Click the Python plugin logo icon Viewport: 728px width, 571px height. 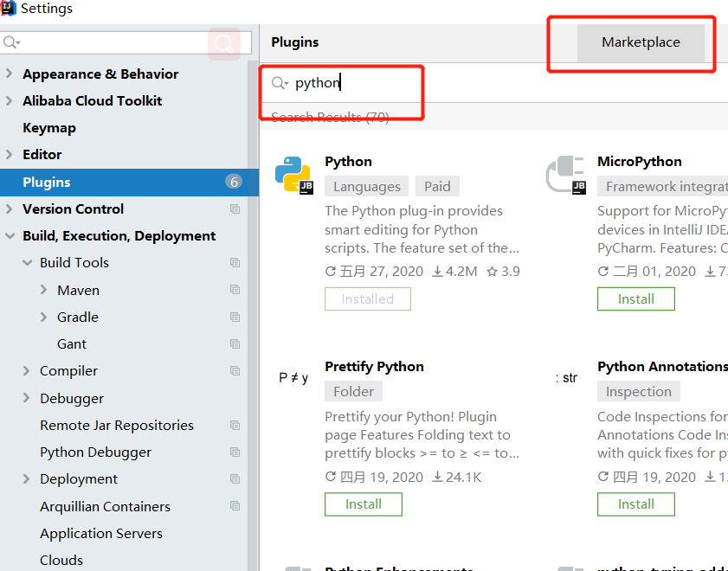[x=294, y=176]
